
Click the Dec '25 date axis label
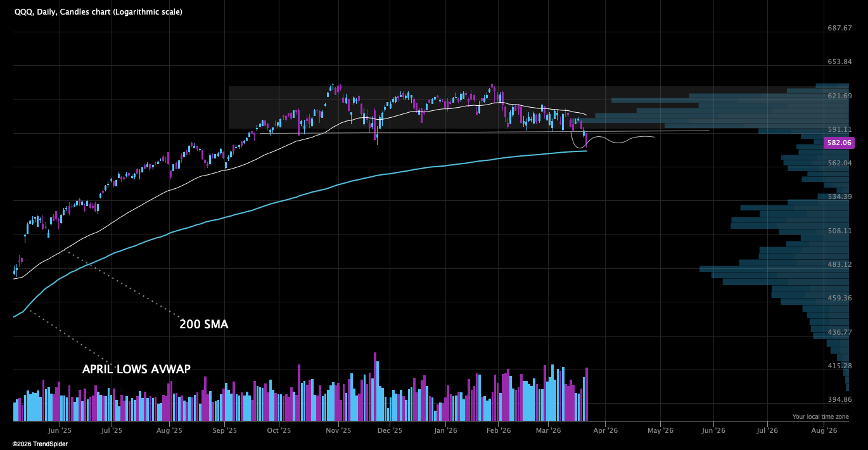pyautogui.click(x=390, y=430)
